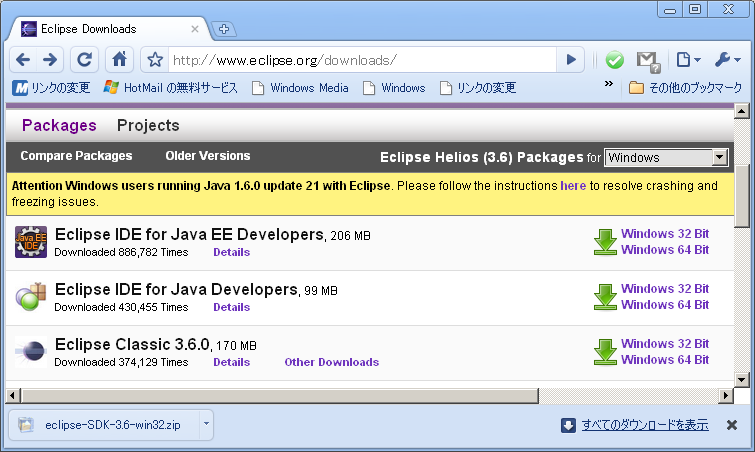Download Java EE Developers Windows 64 Bit
Image resolution: width=755 pixels, height=452 pixels.
coord(665,250)
